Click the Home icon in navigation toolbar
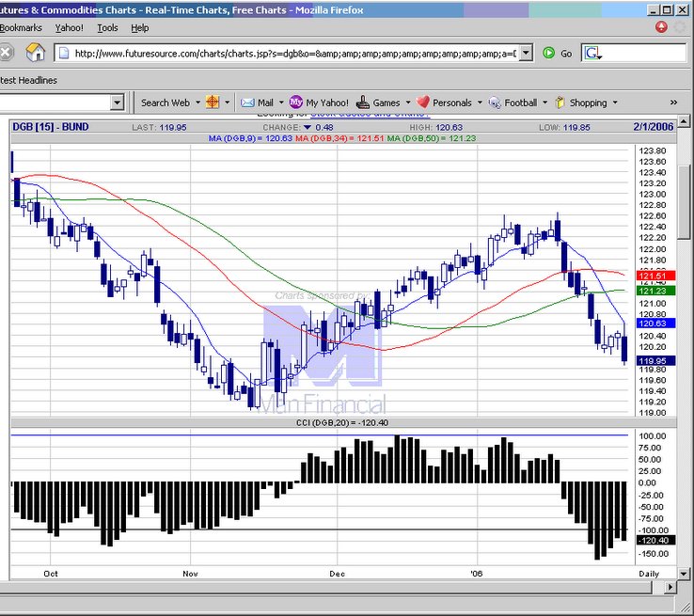The height and width of the screenshot is (616, 694). tap(36, 53)
